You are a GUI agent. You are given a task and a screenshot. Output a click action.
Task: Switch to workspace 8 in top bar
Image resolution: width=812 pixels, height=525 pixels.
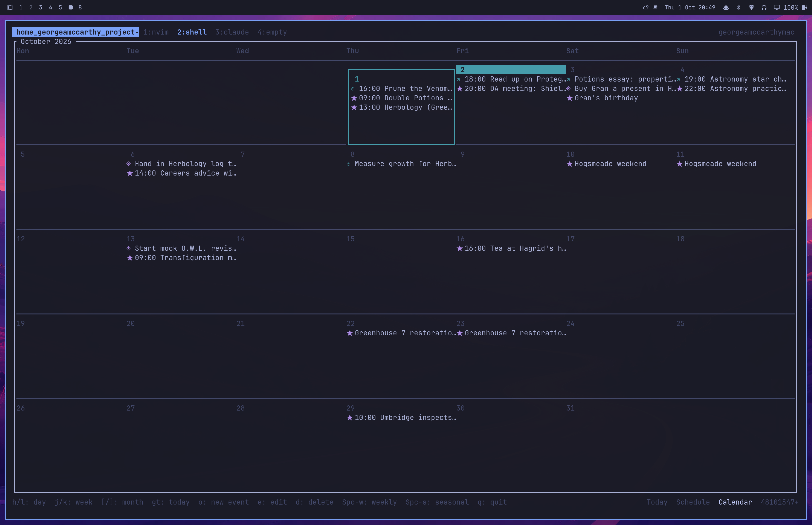click(80, 8)
